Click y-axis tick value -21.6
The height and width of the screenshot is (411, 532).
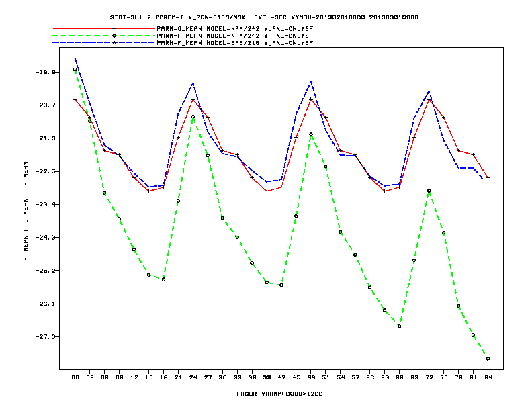pos(46,138)
